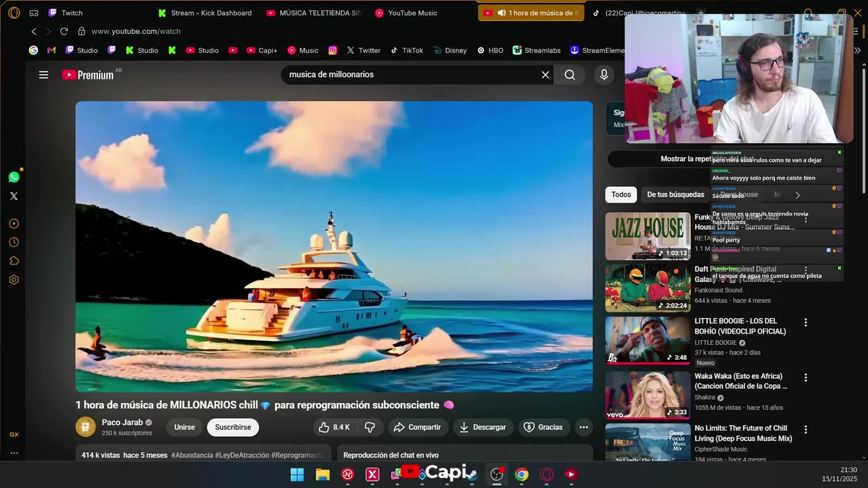Screen dimensions: 868x488
Task: Reload the page
Action: coord(64,31)
